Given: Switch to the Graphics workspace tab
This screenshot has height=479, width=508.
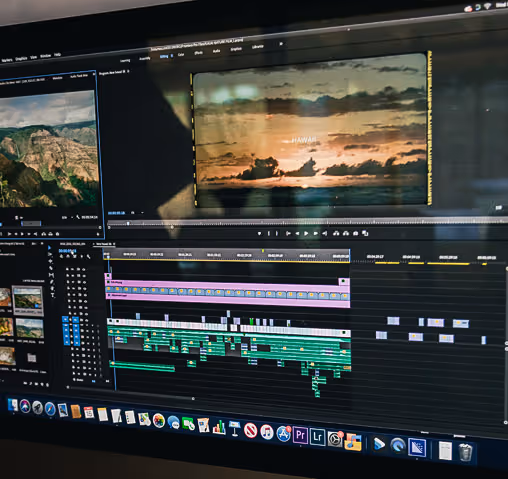Looking at the screenshot, I should pos(236,49).
